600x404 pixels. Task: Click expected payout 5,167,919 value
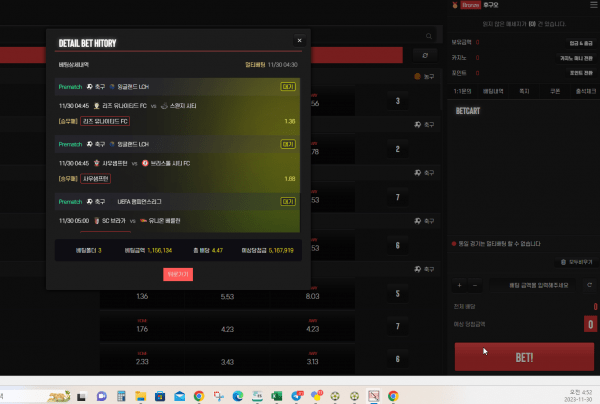281,251
